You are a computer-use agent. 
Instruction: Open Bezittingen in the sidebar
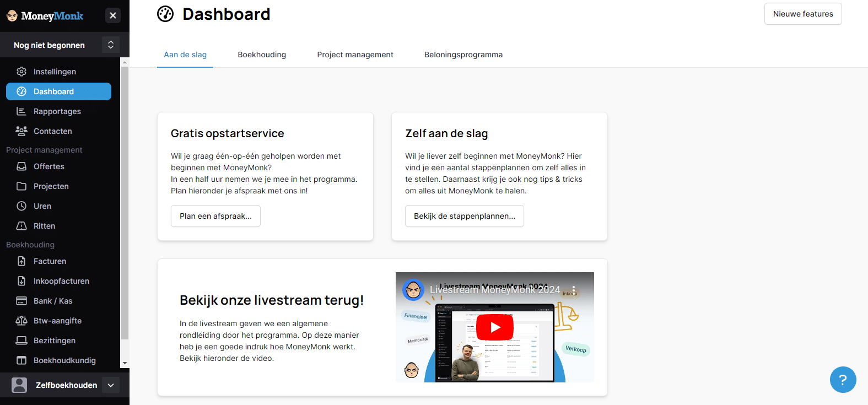(x=58, y=341)
